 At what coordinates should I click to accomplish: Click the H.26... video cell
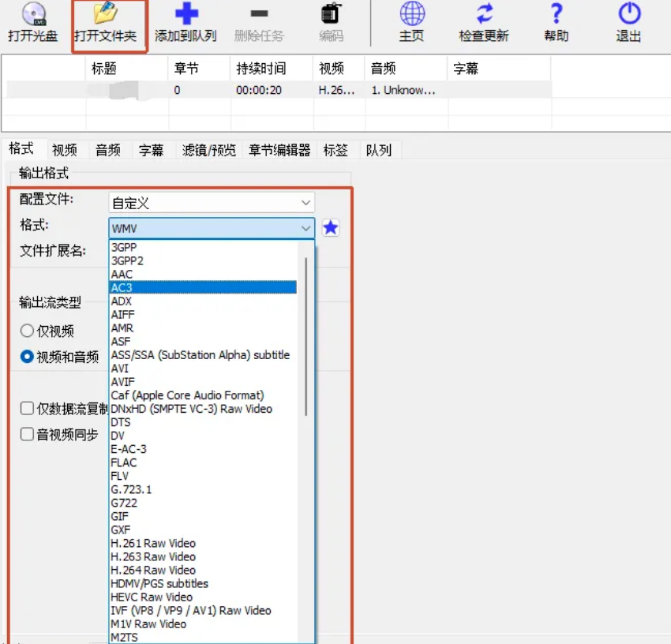click(x=337, y=90)
